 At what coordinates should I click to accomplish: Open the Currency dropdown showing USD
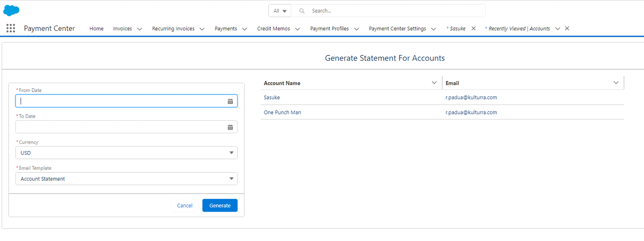pos(126,153)
